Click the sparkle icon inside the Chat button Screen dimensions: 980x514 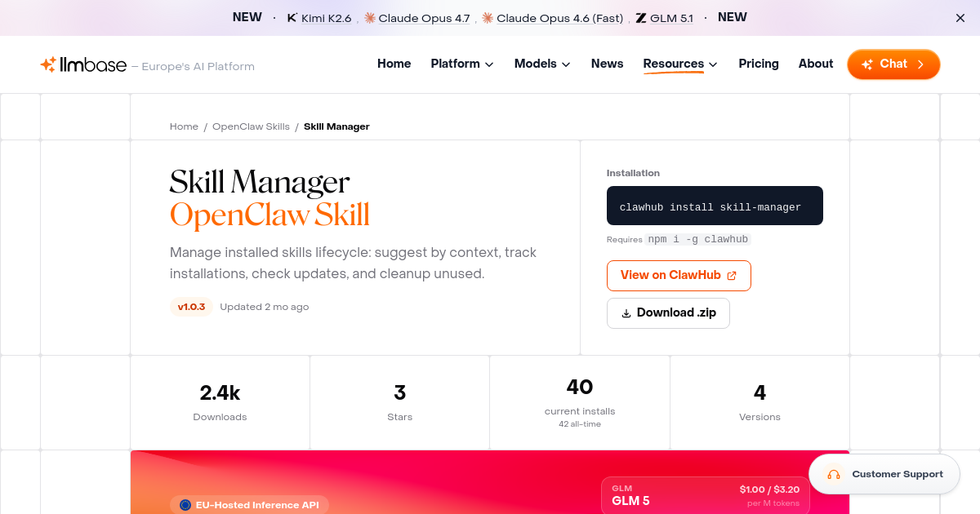tap(867, 64)
